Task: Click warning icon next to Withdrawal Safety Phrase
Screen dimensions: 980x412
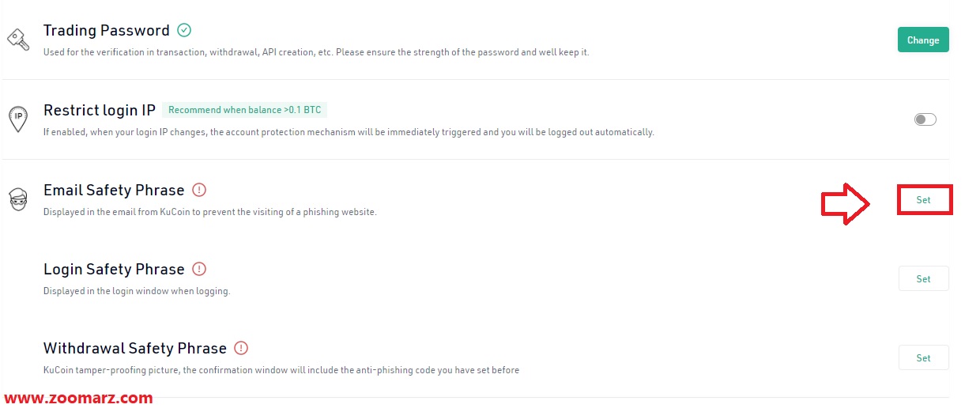Action: pos(241,348)
